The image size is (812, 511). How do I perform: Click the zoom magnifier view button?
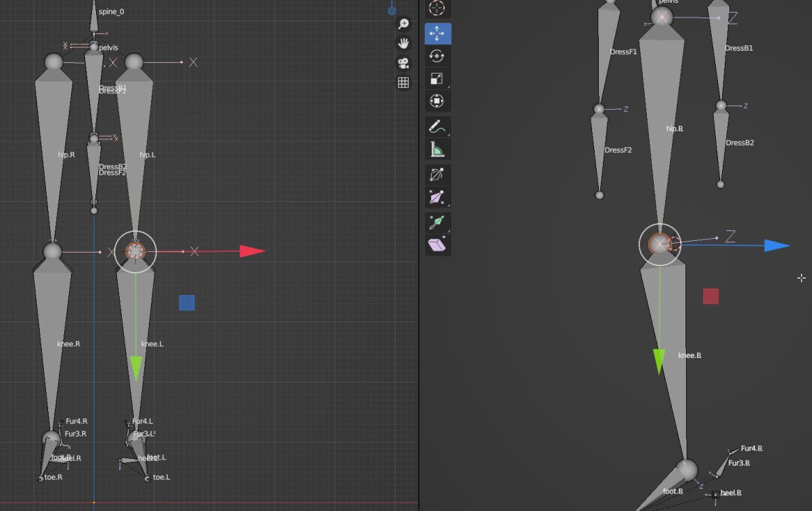pyautogui.click(x=403, y=24)
